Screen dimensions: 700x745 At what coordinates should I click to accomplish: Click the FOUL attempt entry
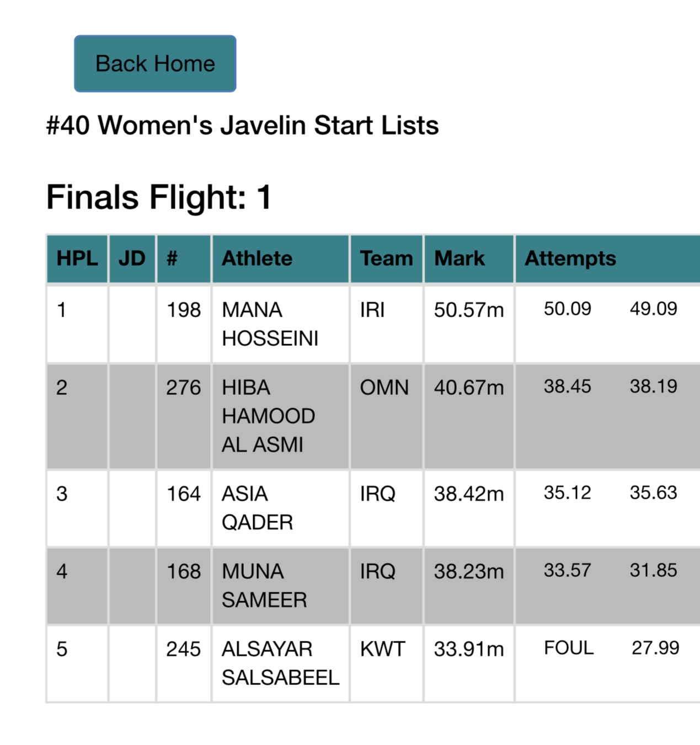click(569, 648)
